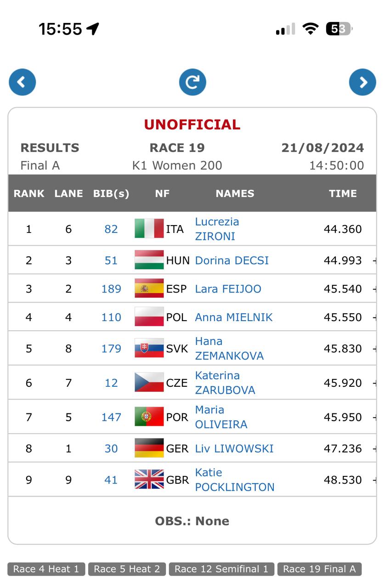The height and width of the screenshot is (588, 385).
Task: Tap the TIME column header
Action: click(x=343, y=193)
